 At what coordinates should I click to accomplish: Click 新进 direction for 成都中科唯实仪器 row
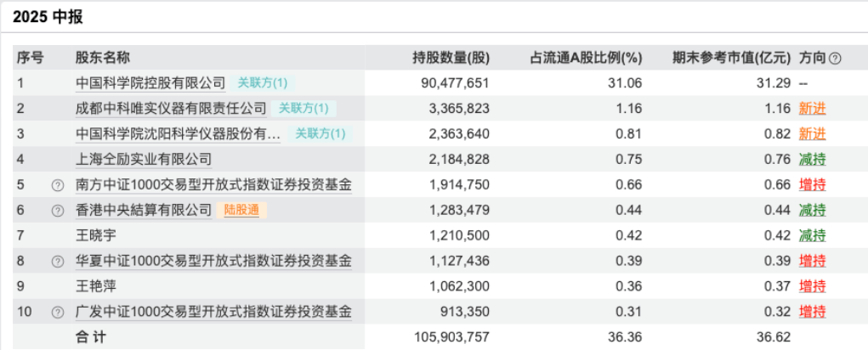pos(812,109)
